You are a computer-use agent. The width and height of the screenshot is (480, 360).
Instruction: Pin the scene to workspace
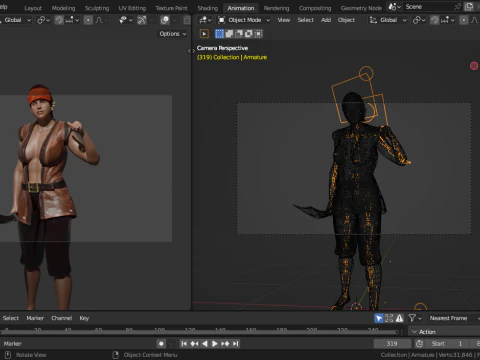pos(457,7)
